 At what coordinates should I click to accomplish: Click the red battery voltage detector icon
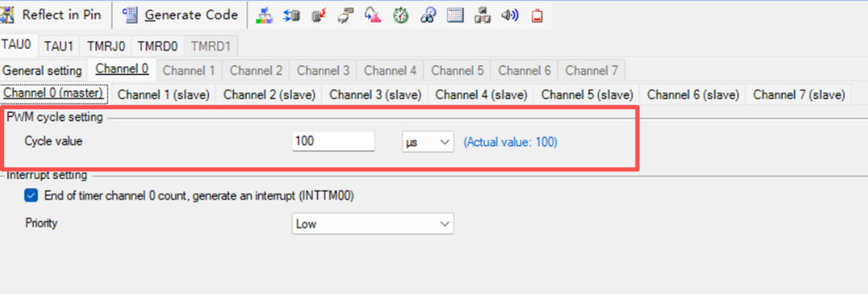[x=537, y=16]
